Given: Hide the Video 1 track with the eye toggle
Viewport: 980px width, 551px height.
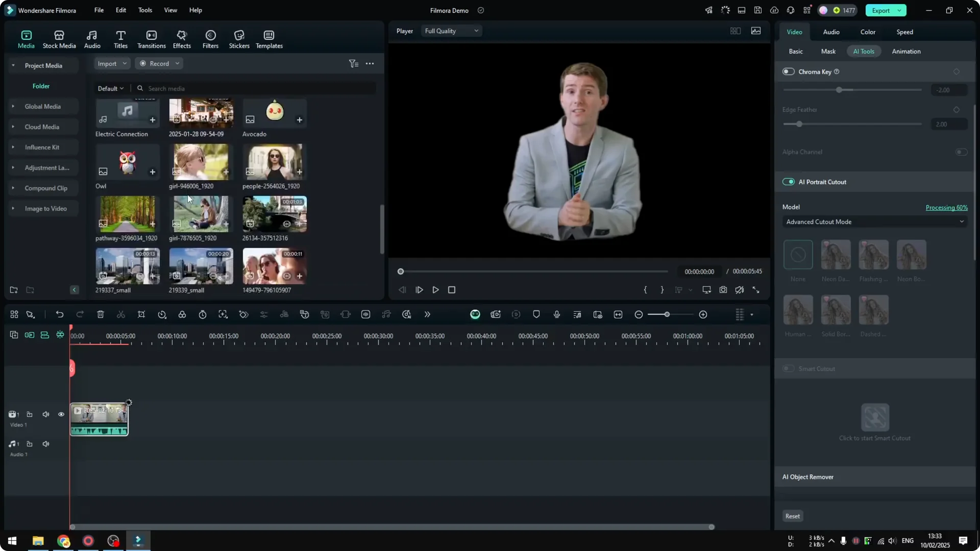Looking at the screenshot, I should tap(61, 414).
